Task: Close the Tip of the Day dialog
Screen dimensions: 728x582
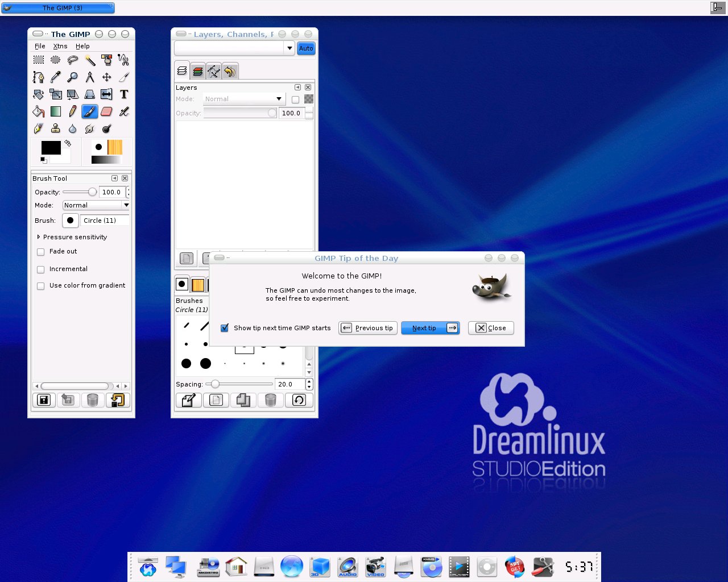Action: 491,328
